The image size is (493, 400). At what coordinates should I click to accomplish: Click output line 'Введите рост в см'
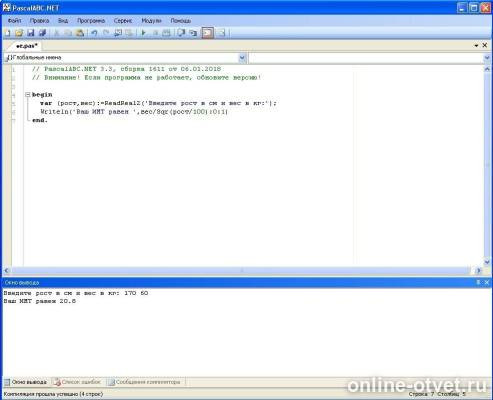pos(76,293)
